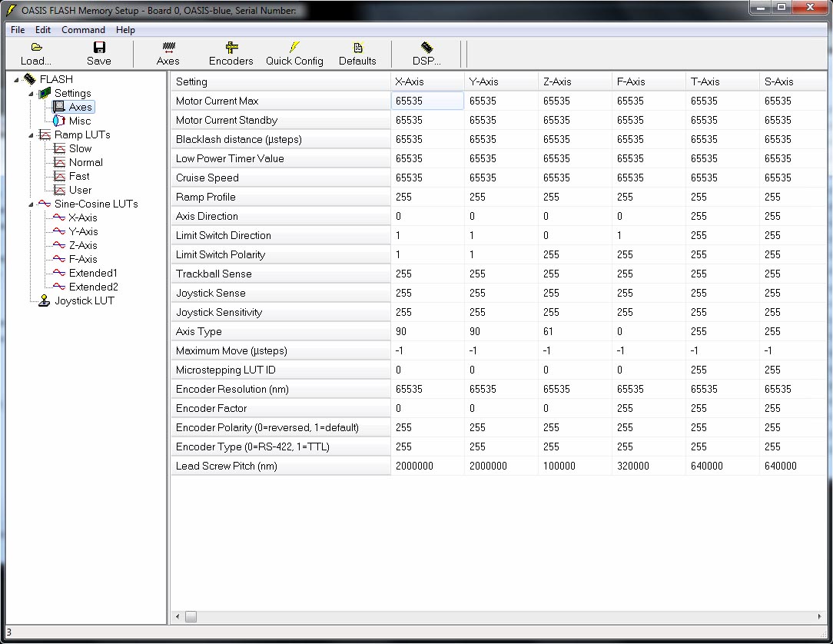Click the Y-Axis sine wave icon

pyautogui.click(x=59, y=231)
